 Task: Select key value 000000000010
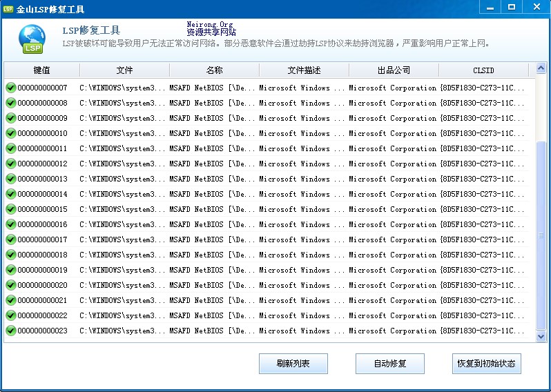(42, 133)
